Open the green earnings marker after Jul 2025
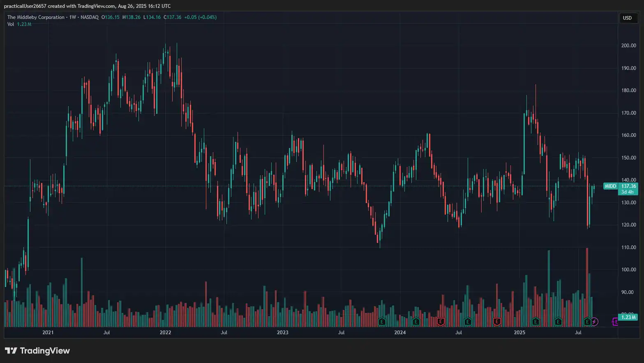 pyautogui.click(x=588, y=321)
